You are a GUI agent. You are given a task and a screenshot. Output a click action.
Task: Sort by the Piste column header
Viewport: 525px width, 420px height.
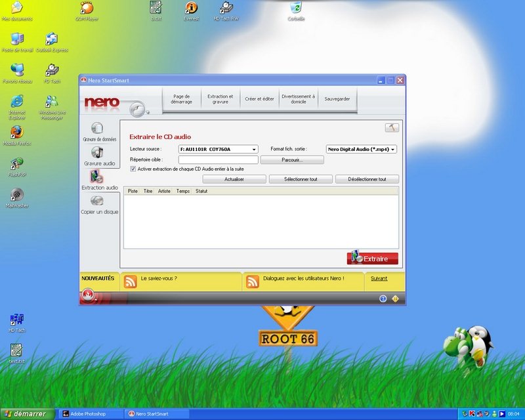point(133,191)
